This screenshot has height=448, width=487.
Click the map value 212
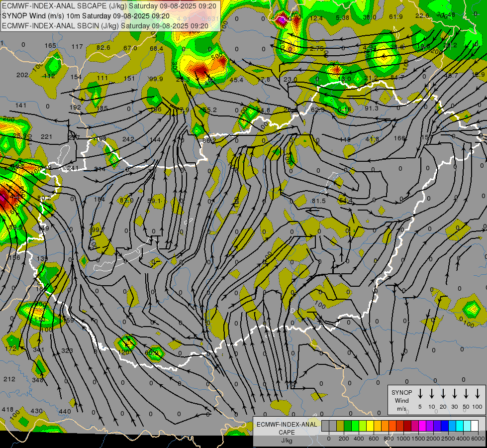coord(9,379)
